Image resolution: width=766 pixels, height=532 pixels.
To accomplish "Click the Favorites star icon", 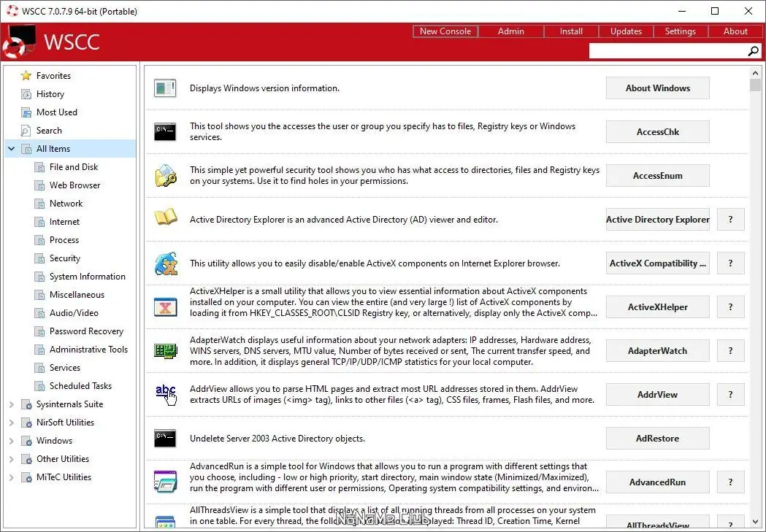I will click(26, 76).
